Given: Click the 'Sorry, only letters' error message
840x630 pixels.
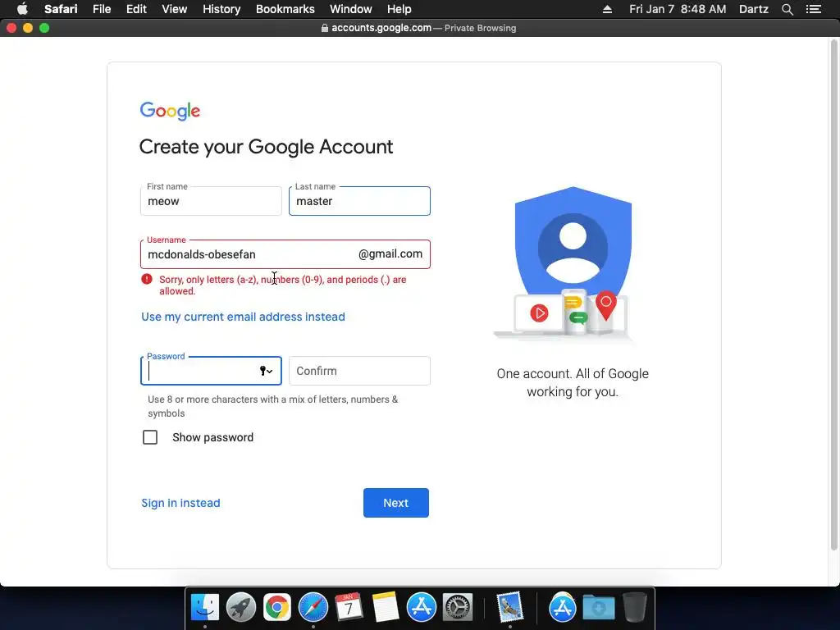Looking at the screenshot, I should click(282, 285).
